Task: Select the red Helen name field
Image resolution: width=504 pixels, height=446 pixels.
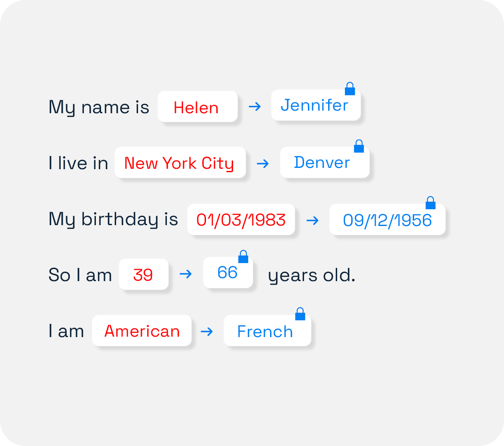Action: [x=198, y=106]
